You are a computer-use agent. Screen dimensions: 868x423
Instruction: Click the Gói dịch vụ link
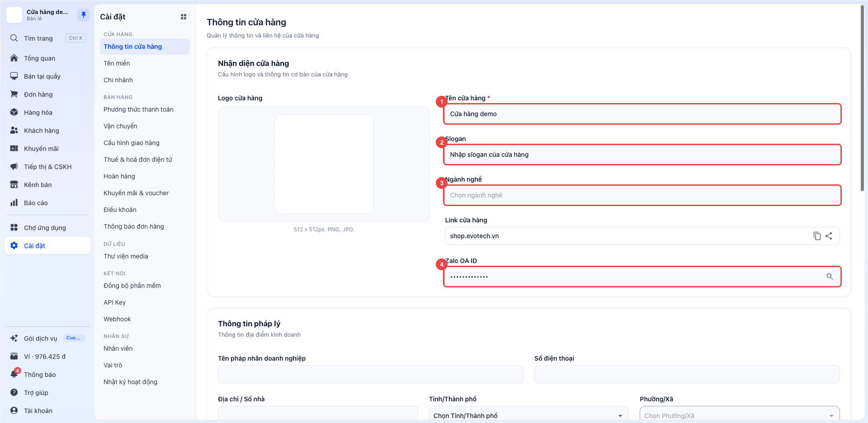point(47,338)
